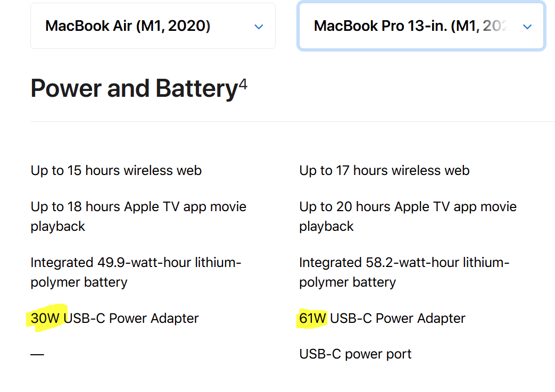Image resolution: width=555 pixels, height=392 pixels.
Task: Click the divider line below Power and Battery
Action: (292, 122)
